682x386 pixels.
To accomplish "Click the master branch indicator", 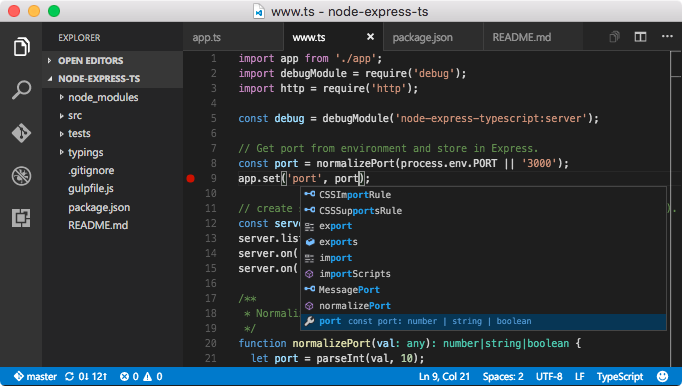I will [35, 376].
